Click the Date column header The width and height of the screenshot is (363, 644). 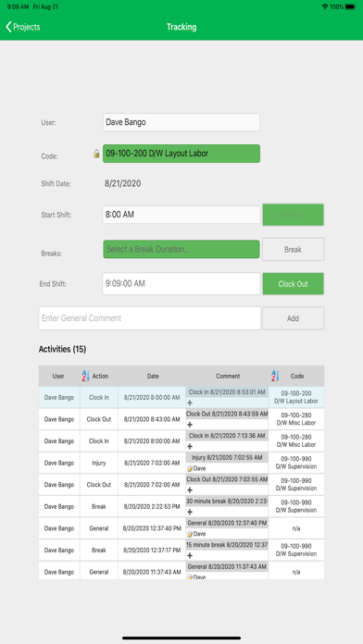pyautogui.click(x=153, y=377)
